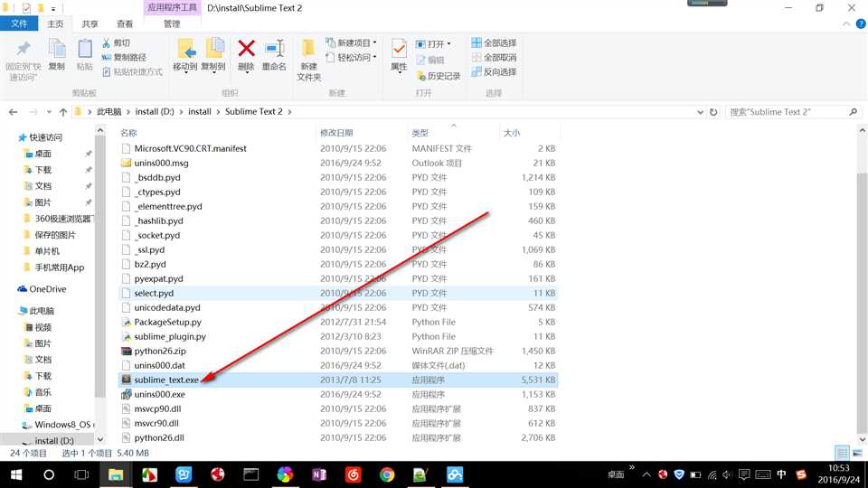This screenshot has width=868, height=488.
Task: Show hidden system tray icons
Action: [646, 474]
